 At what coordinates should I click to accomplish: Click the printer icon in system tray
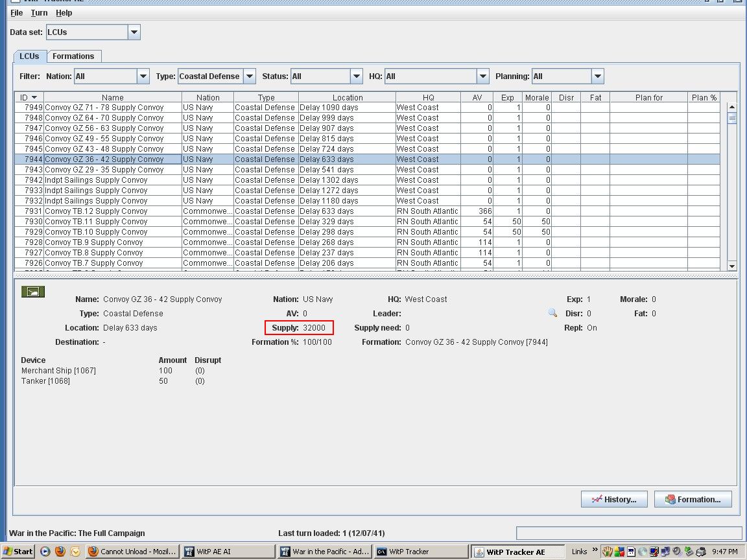pos(701,552)
